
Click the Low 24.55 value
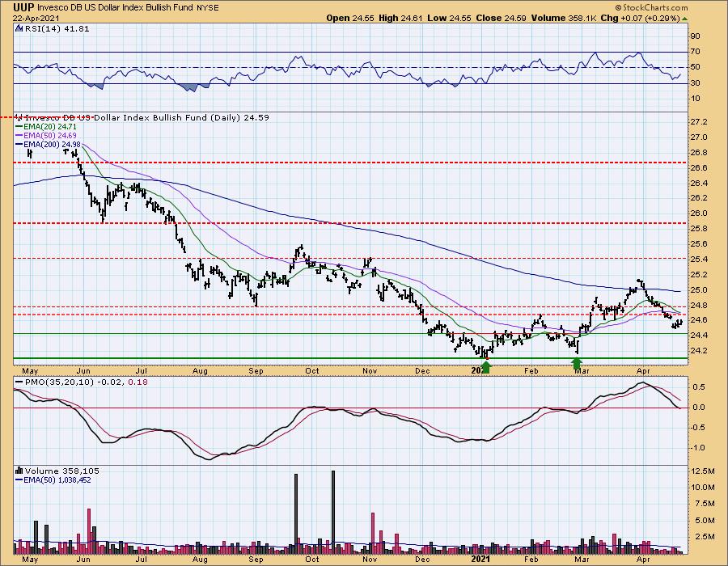(x=450, y=18)
